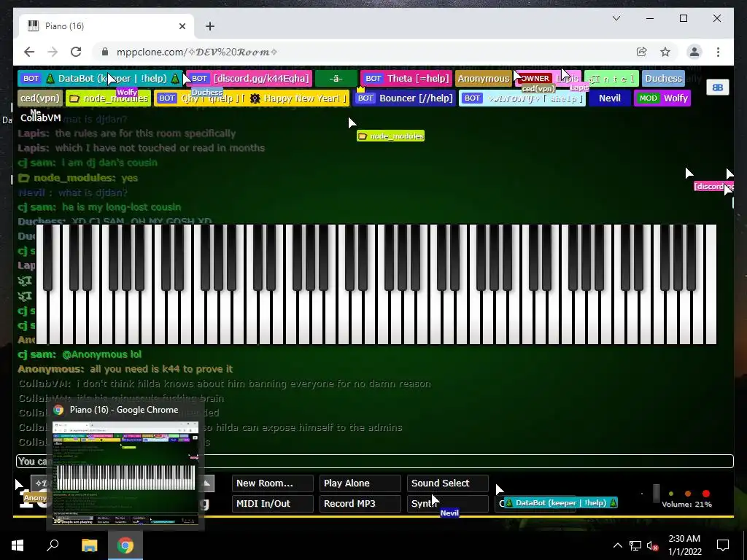Click the muted speaker tray icon
The image size is (747, 560).
[653, 545]
